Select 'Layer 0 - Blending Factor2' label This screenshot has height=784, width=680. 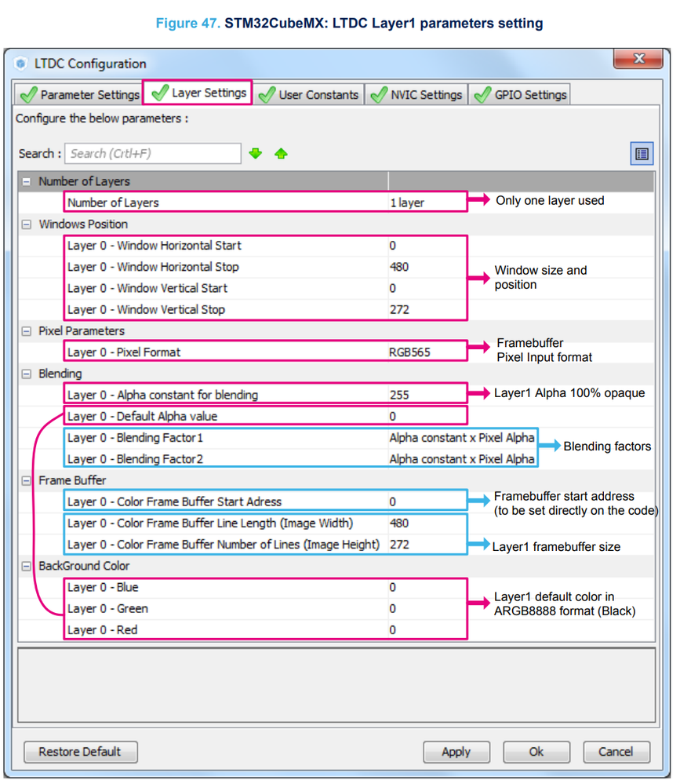pos(135,459)
